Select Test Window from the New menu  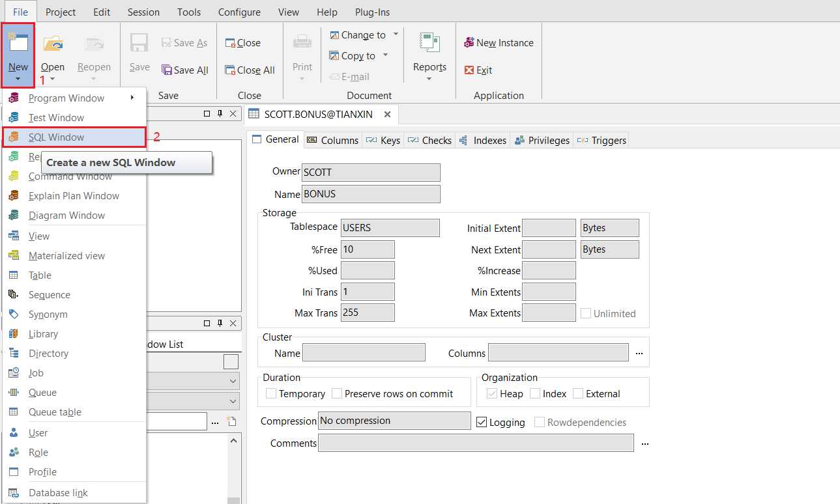tap(74, 118)
